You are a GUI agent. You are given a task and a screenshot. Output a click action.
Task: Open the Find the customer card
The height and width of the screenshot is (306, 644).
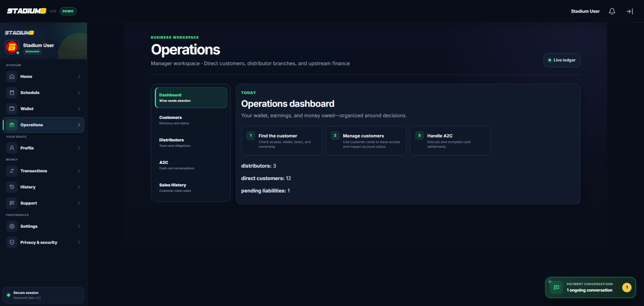pyautogui.click(x=282, y=141)
